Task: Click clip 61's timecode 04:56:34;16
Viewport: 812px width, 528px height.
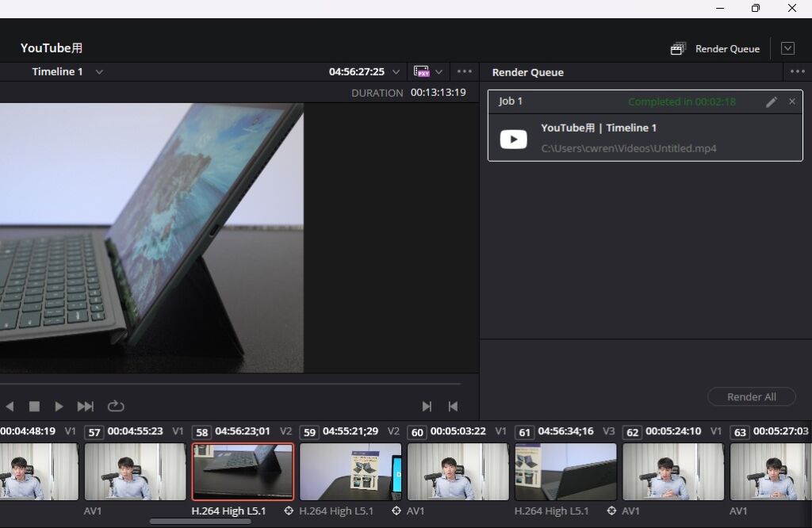Action: point(565,431)
